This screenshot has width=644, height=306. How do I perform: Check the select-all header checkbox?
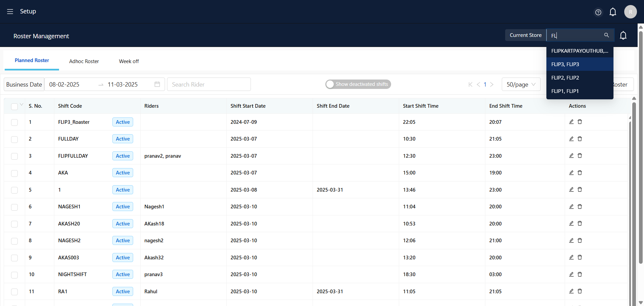pyautogui.click(x=14, y=106)
